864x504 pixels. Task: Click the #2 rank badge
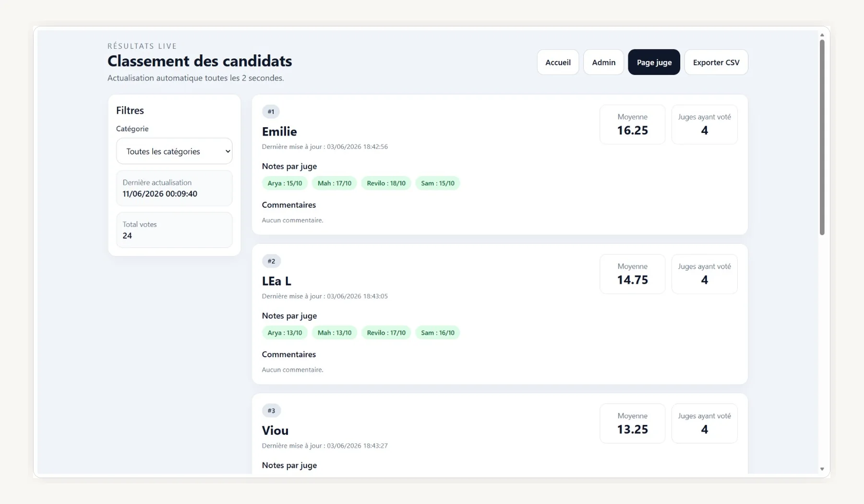[x=271, y=261]
